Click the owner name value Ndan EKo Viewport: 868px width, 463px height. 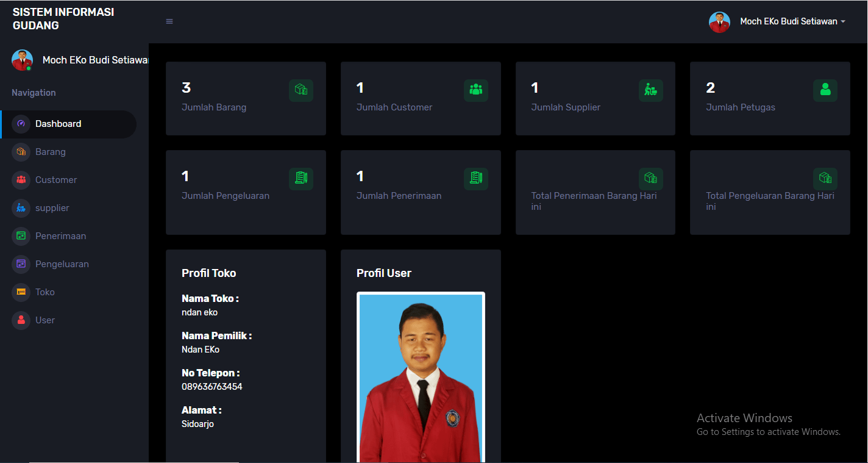(201, 350)
